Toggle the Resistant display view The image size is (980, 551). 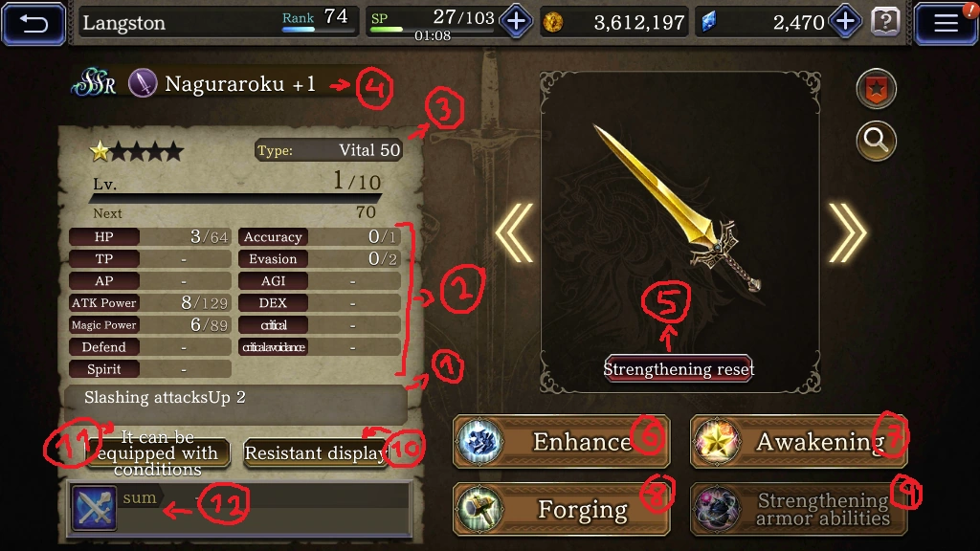pyautogui.click(x=316, y=452)
